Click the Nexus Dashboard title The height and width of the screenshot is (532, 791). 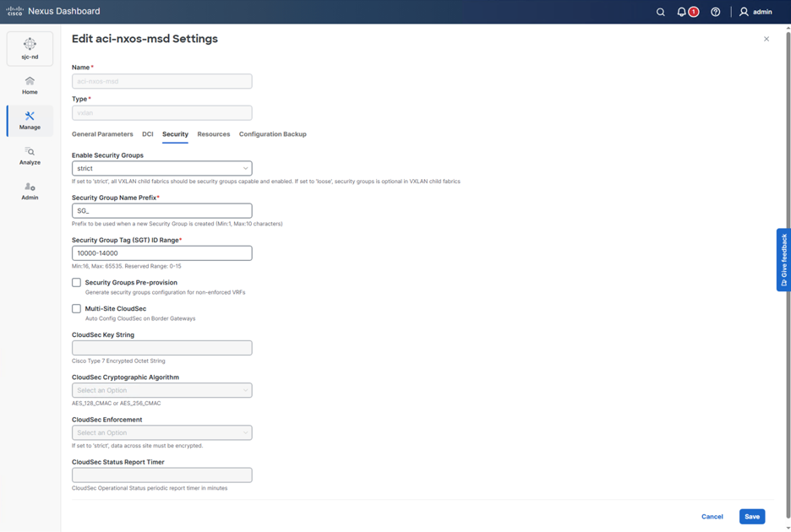[x=64, y=11]
